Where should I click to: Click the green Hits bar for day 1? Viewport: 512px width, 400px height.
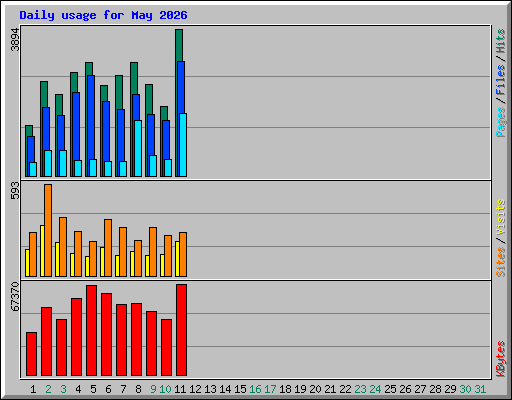point(29,131)
